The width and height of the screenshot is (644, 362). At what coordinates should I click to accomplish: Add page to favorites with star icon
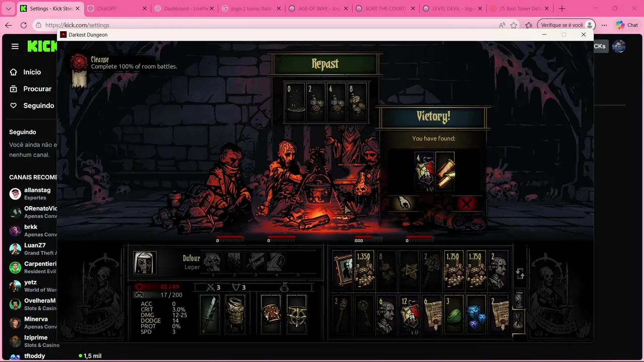514,25
